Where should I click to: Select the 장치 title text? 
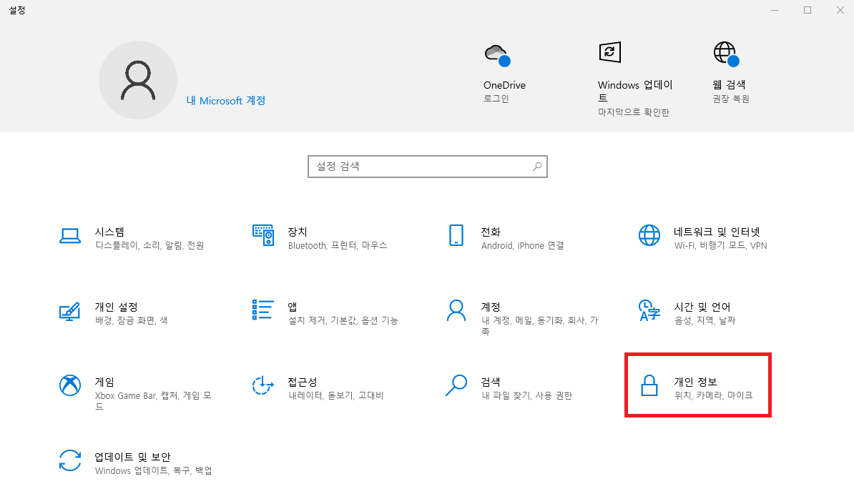click(x=298, y=232)
